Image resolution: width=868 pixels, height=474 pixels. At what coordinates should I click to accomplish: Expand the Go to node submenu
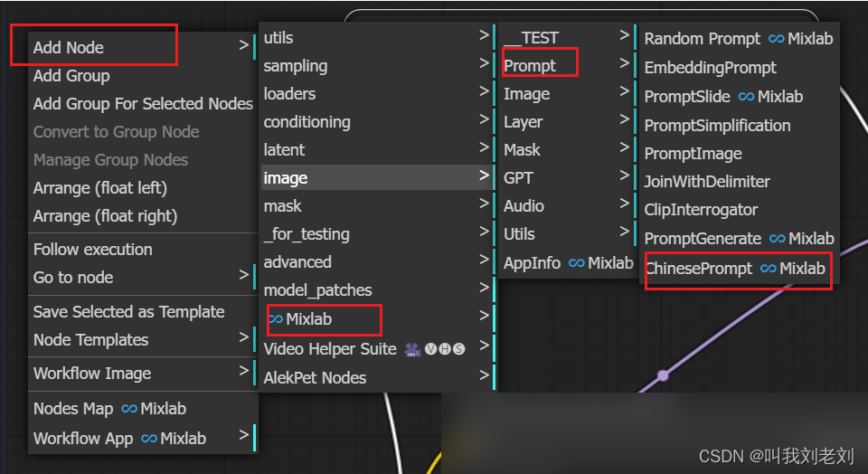tap(143, 277)
